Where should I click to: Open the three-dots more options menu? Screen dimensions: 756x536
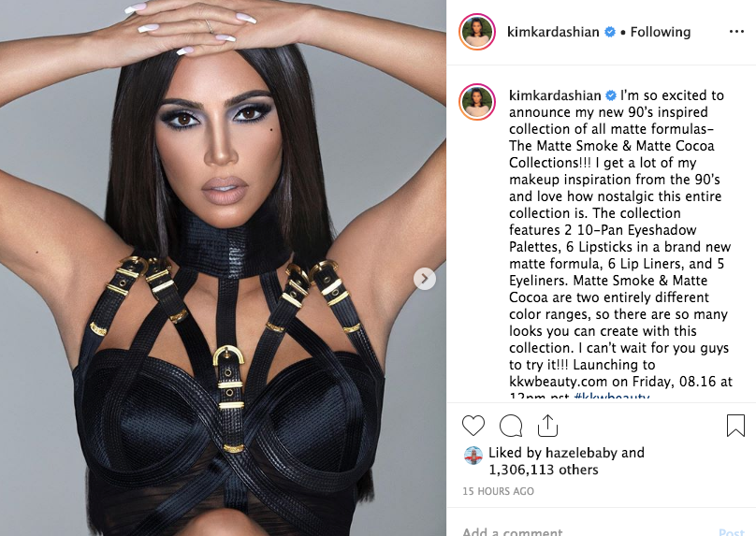[x=736, y=32]
